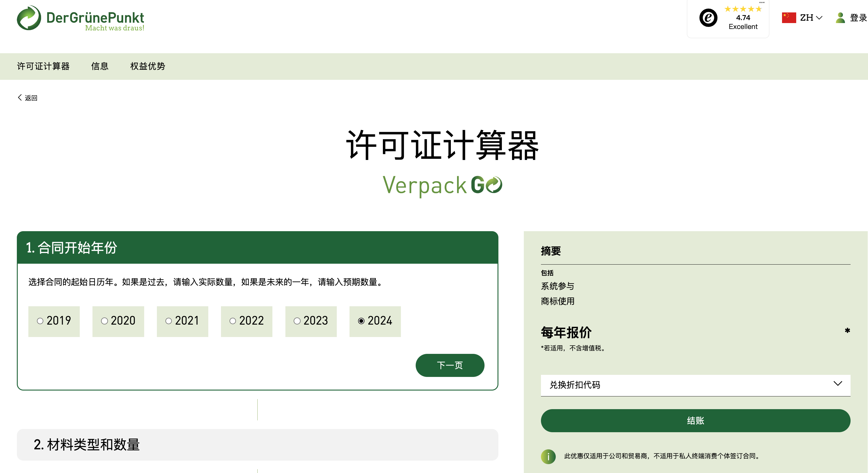Viewport: 868px width, 473px height.
Task: Open the ZH language dropdown
Action: pos(811,17)
